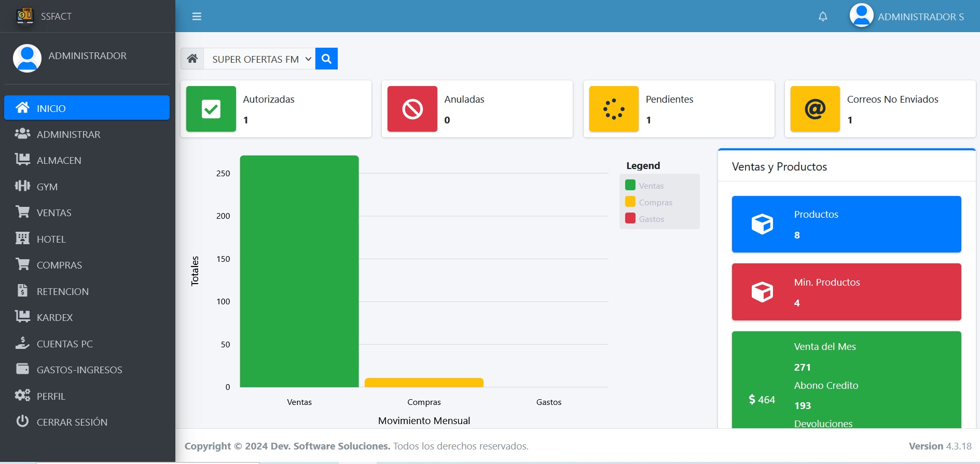Expand the ADMINISTRAR sidebar menu

(x=68, y=134)
